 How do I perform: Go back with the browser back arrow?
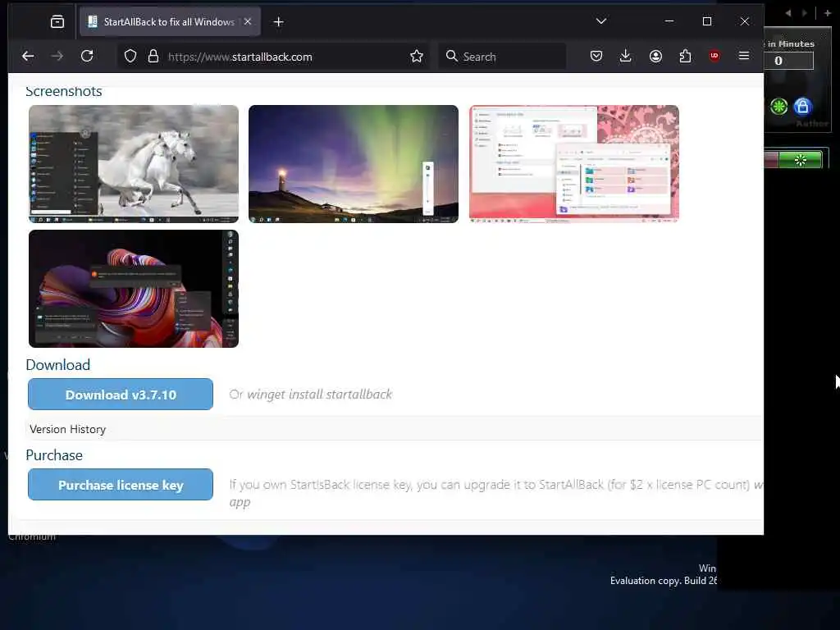[x=28, y=57]
